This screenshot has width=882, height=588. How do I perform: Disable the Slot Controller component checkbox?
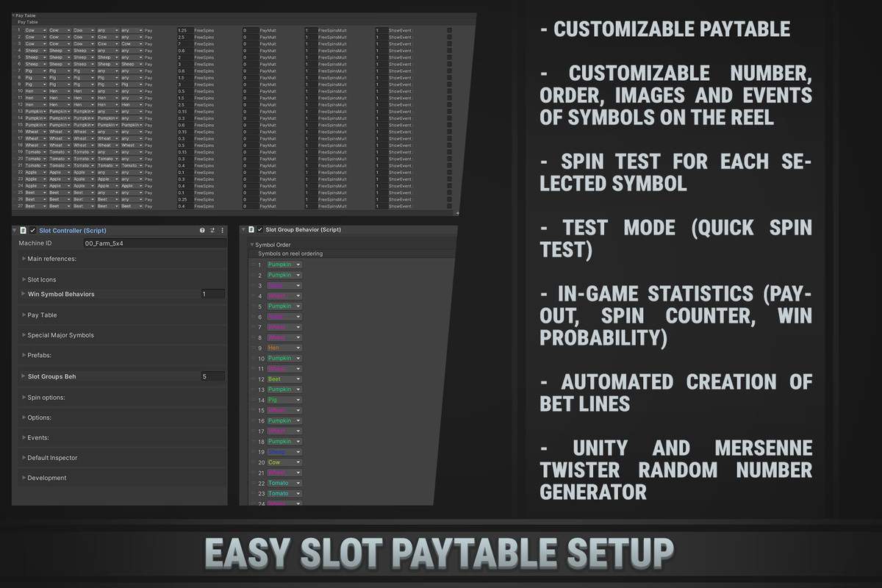point(32,230)
